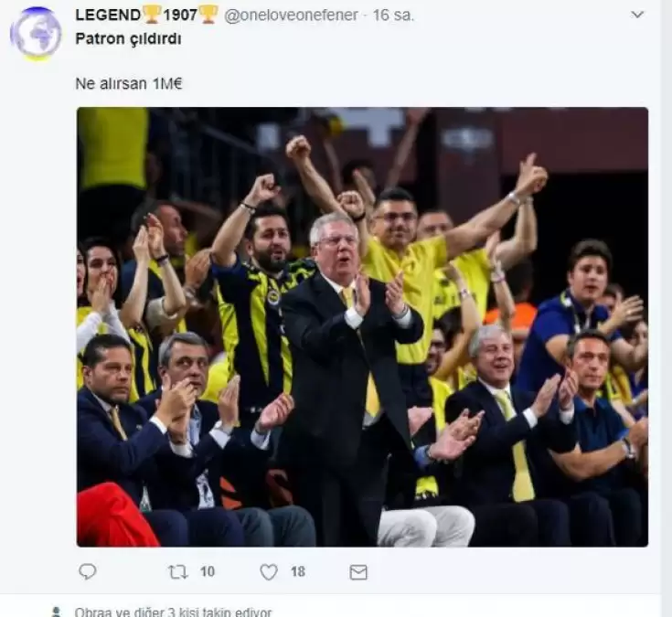Image resolution: width=672 pixels, height=617 pixels.
Task: Click the person icon beside follower notice
Action: tap(56, 612)
